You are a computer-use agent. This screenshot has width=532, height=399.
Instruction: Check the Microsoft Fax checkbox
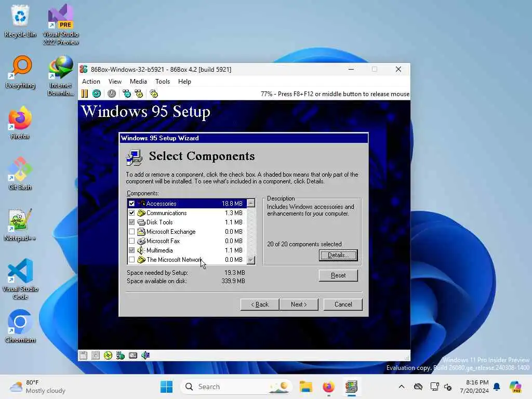(131, 241)
